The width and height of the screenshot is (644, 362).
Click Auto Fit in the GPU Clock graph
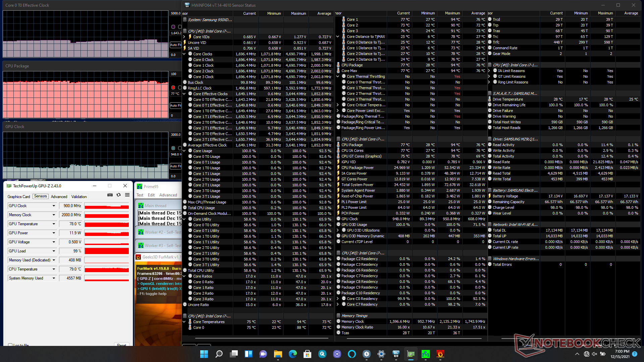tap(175, 166)
